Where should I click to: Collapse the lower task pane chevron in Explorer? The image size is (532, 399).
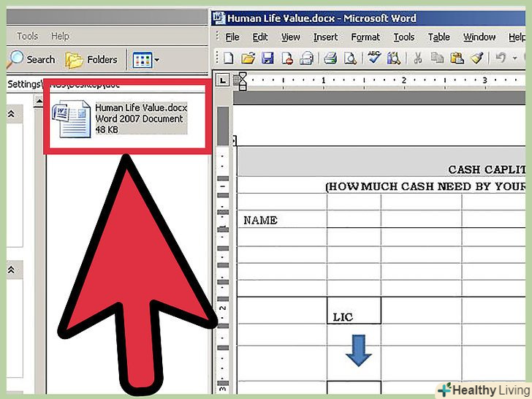point(11,270)
